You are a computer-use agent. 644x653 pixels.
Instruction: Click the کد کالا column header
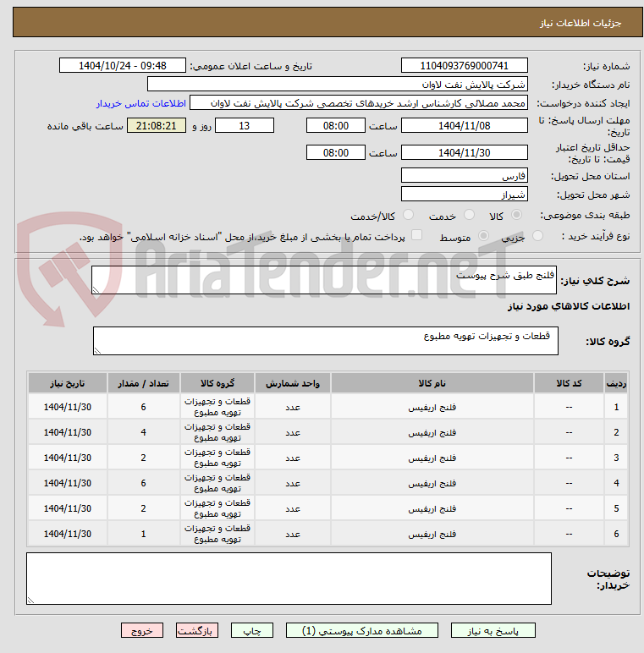point(569,383)
